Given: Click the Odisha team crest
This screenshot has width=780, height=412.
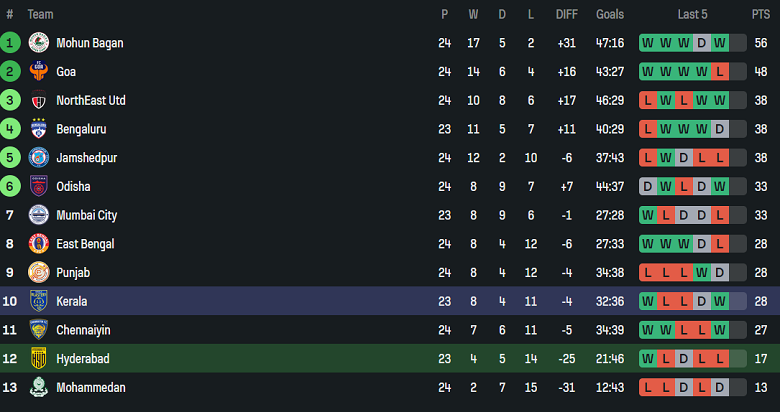Looking at the screenshot, I should (39, 186).
